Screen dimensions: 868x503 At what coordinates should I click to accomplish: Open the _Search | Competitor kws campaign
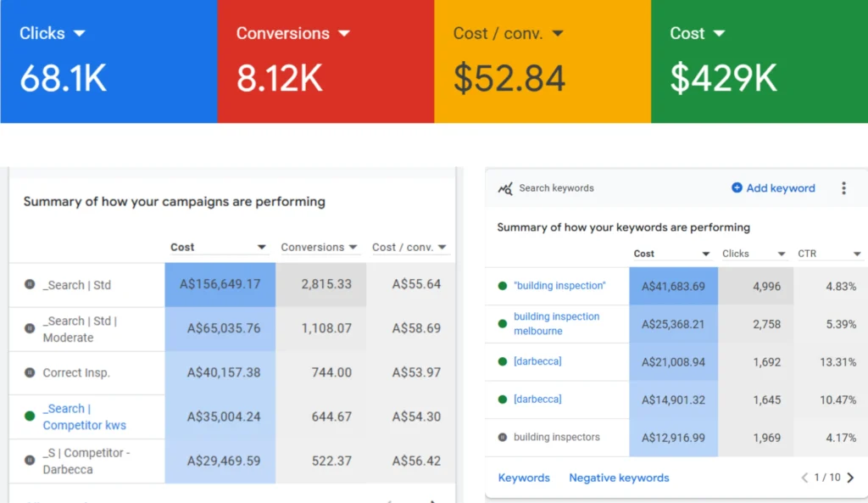(x=83, y=416)
